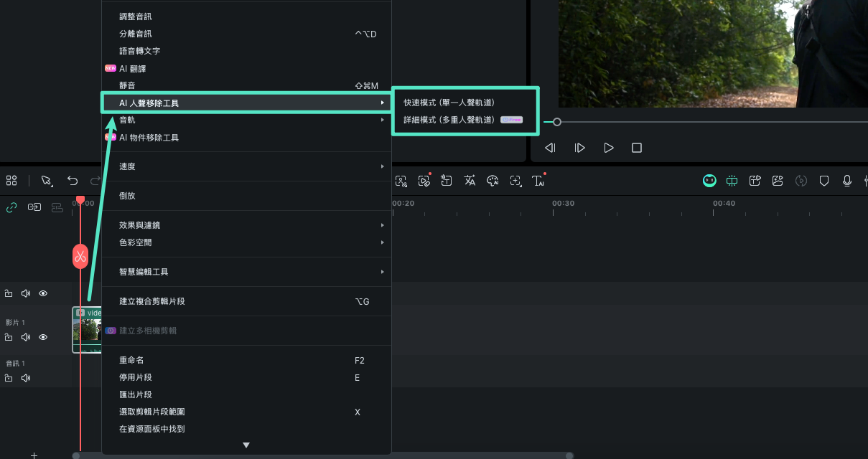Click the translate text icon in toolbar
Viewport: 868px width, 459px height.
tap(470, 181)
